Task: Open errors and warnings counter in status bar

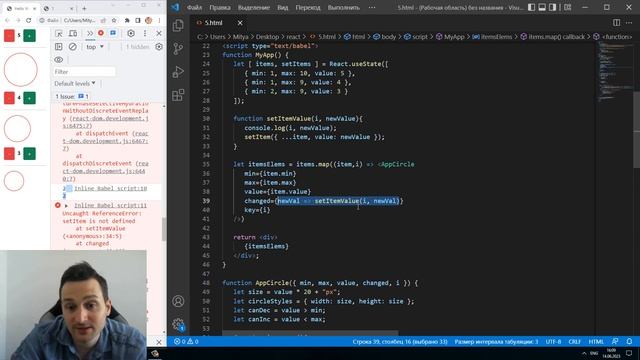Action: [186, 341]
